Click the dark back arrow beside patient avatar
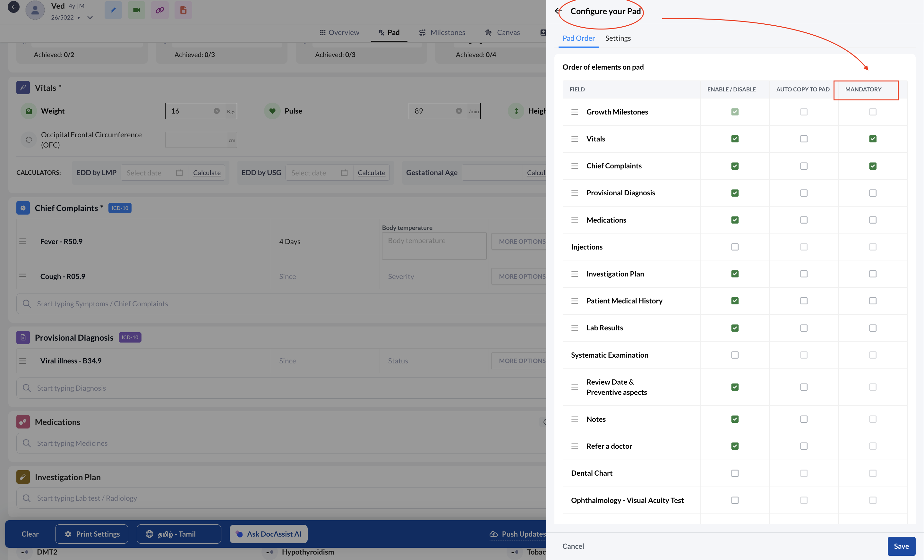The height and width of the screenshot is (560, 924). (x=13, y=7)
